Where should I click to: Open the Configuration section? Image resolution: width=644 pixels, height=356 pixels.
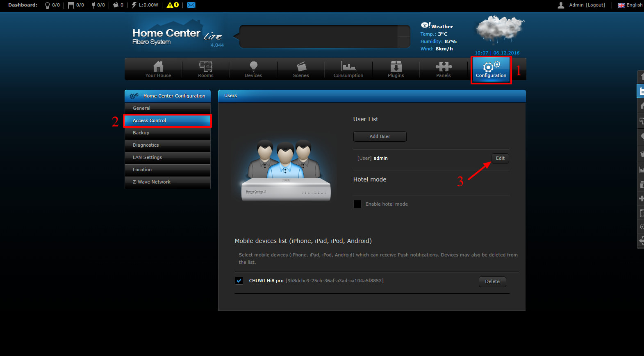coord(491,70)
